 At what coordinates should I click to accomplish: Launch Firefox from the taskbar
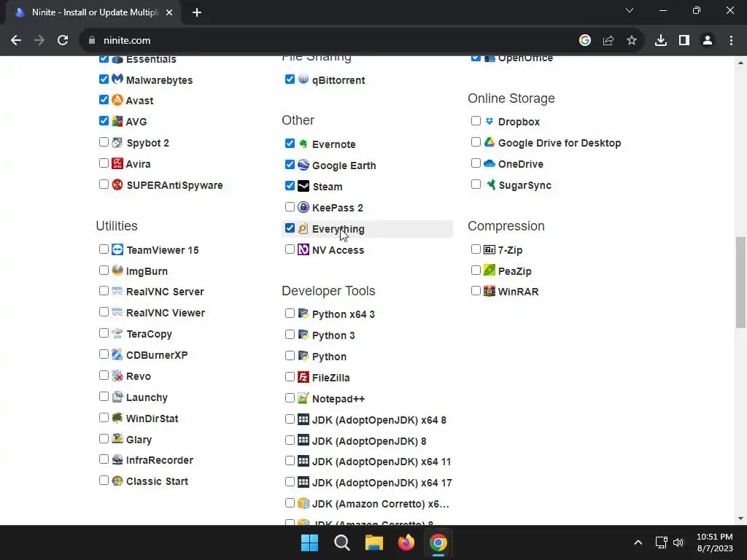click(x=406, y=542)
